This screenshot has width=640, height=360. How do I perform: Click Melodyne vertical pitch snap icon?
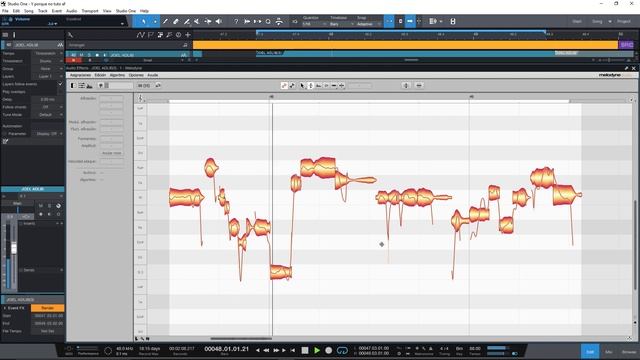tap(406, 85)
